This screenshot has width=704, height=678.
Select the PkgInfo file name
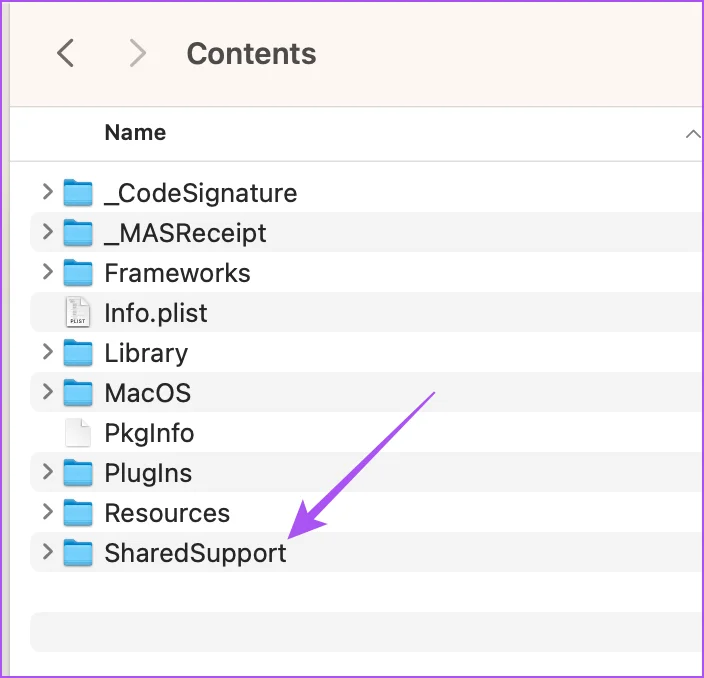(x=149, y=434)
